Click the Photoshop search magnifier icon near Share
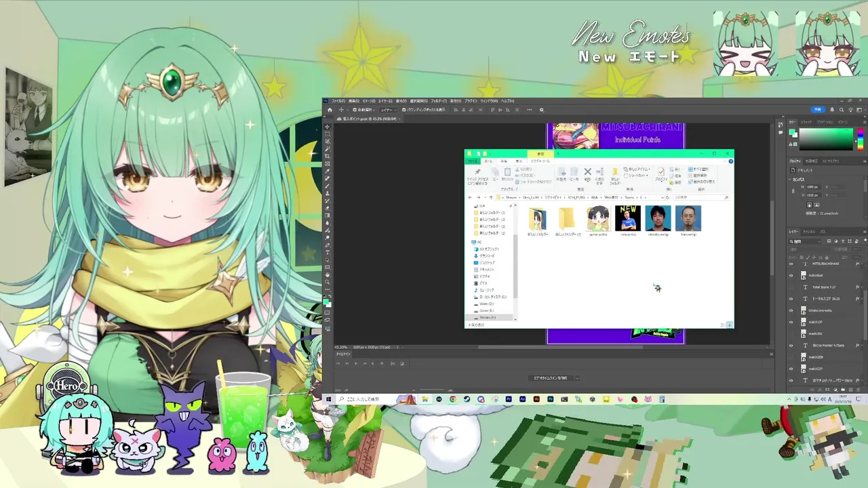The height and width of the screenshot is (488, 868). pyautogui.click(x=842, y=110)
